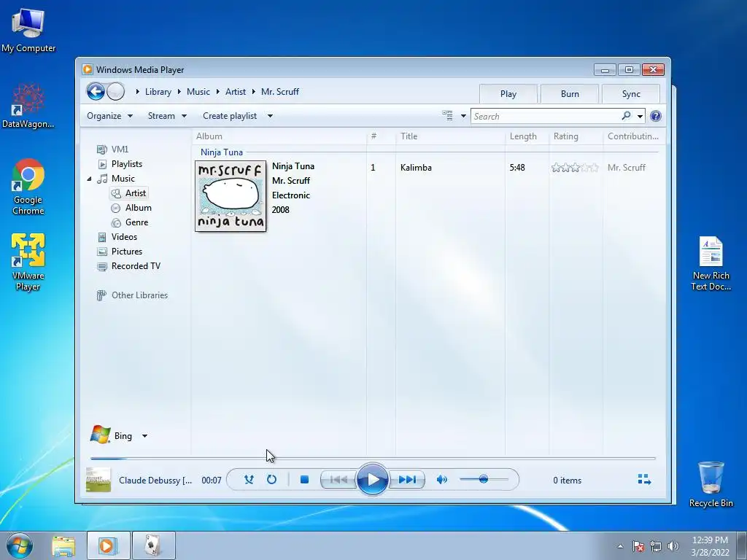The height and width of the screenshot is (560, 747).
Task: Skip to the next track
Action: coord(407,480)
